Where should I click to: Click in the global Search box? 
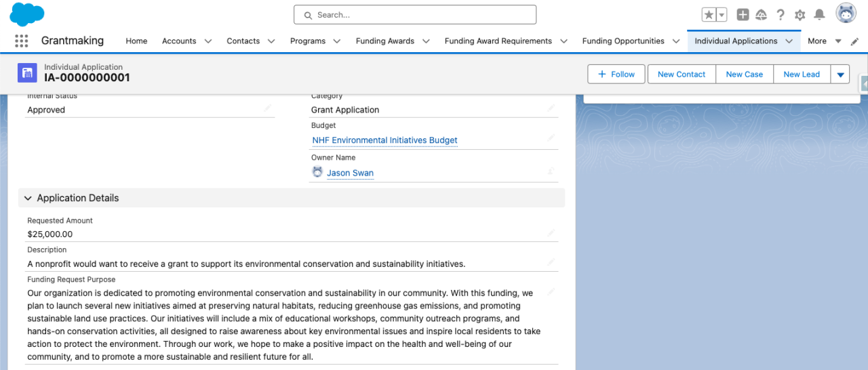(x=415, y=15)
